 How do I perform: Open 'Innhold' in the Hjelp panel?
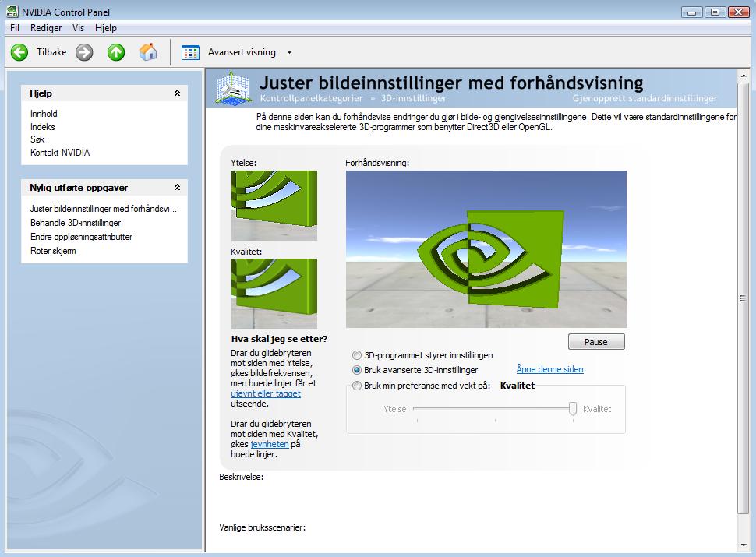[x=44, y=114]
